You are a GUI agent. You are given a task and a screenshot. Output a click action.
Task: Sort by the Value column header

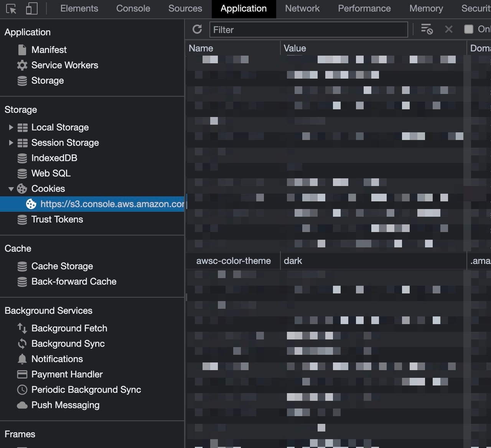tap(374, 48)
